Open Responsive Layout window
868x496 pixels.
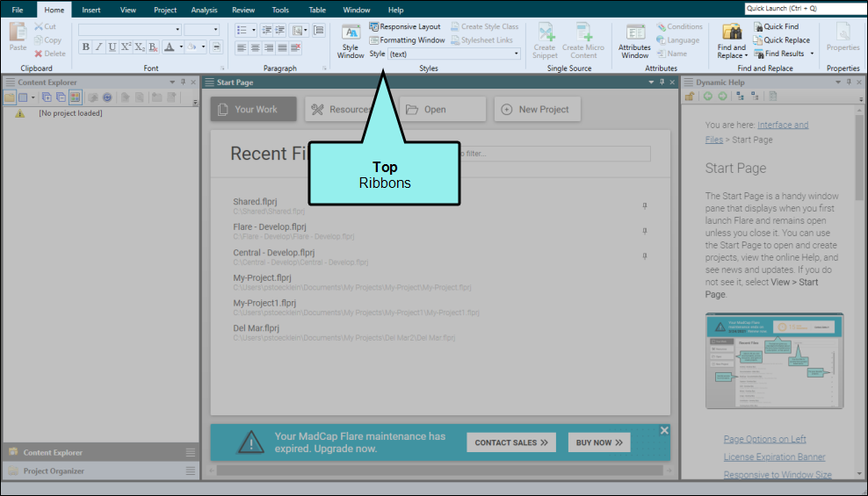tap(405, 26)
